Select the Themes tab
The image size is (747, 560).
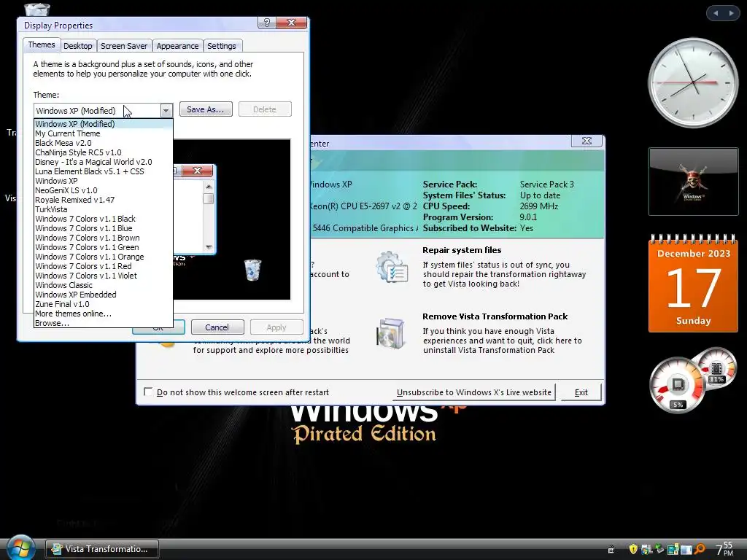pos(42,44)
